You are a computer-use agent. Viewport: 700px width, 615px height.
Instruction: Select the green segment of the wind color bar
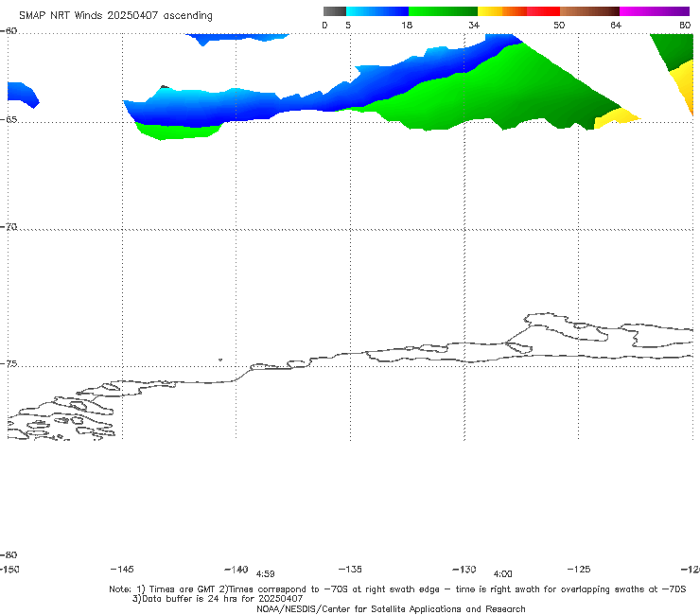click(443, 11)
